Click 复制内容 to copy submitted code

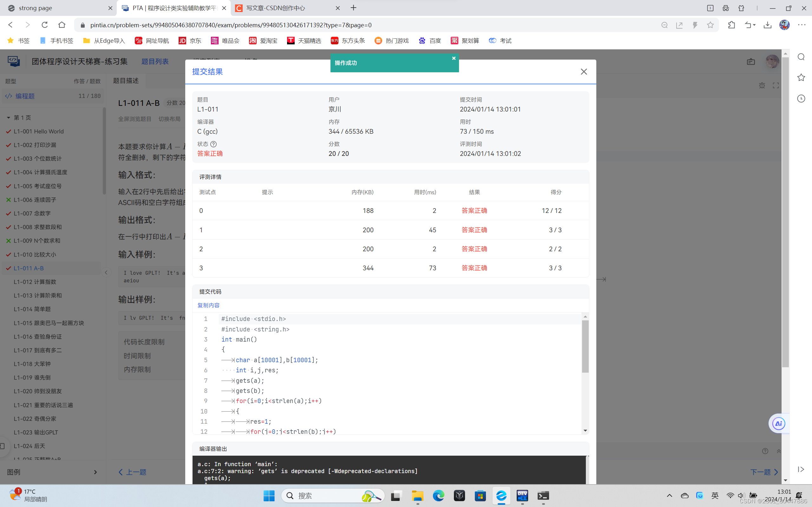pyautogui.click(x=208, y=305)
